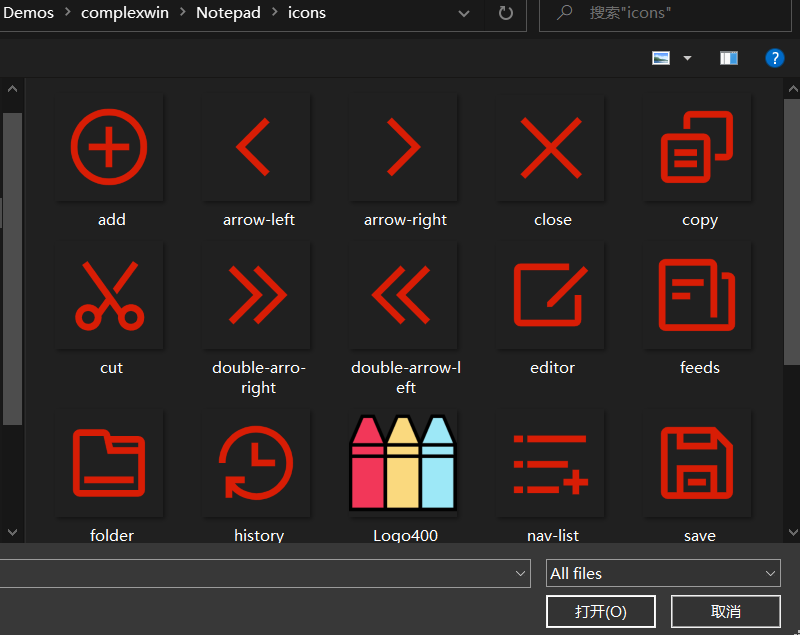Click the search icons input field

tap(665, 13)
